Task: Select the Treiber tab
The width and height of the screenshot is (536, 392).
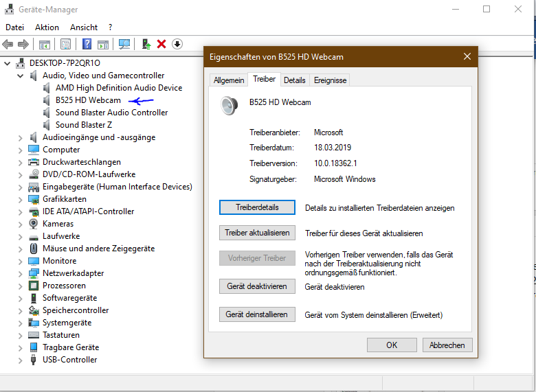Action: 265,79
